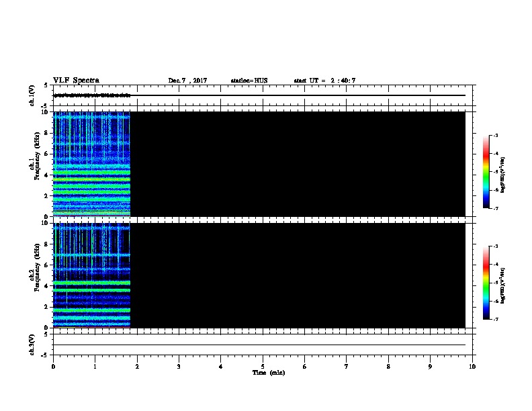Click the "-7" tick on ch.1 colorbar
The width and height of the screenshot is (532, 411).
pyautogui.click(x=496, y=208)
